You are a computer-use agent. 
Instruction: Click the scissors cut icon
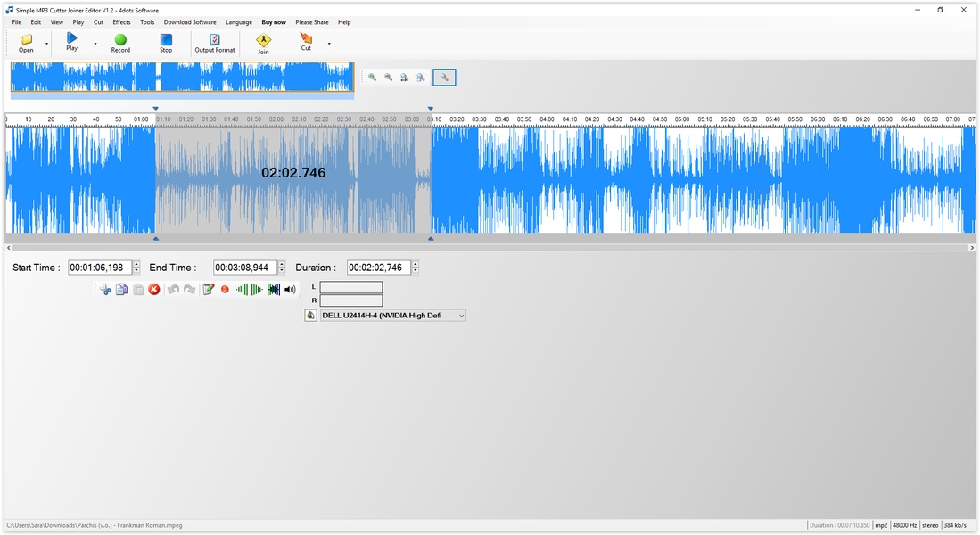coord(105,290)
